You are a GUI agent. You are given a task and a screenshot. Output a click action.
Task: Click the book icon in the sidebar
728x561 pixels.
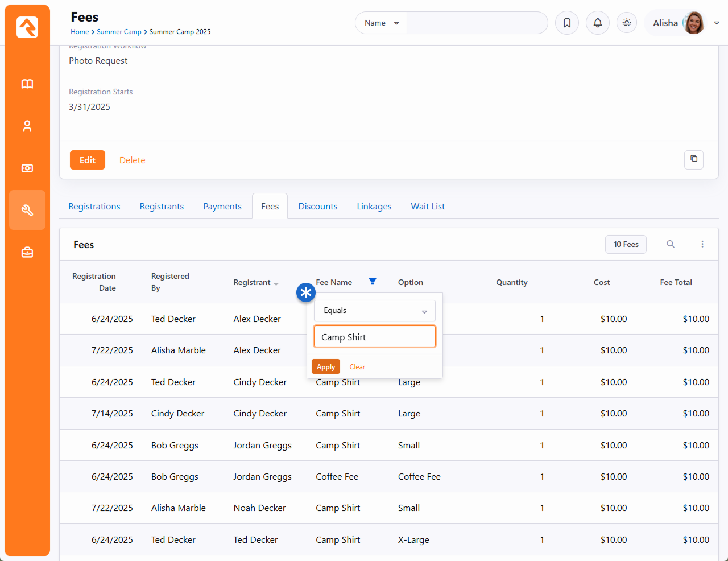pos(27,84)
